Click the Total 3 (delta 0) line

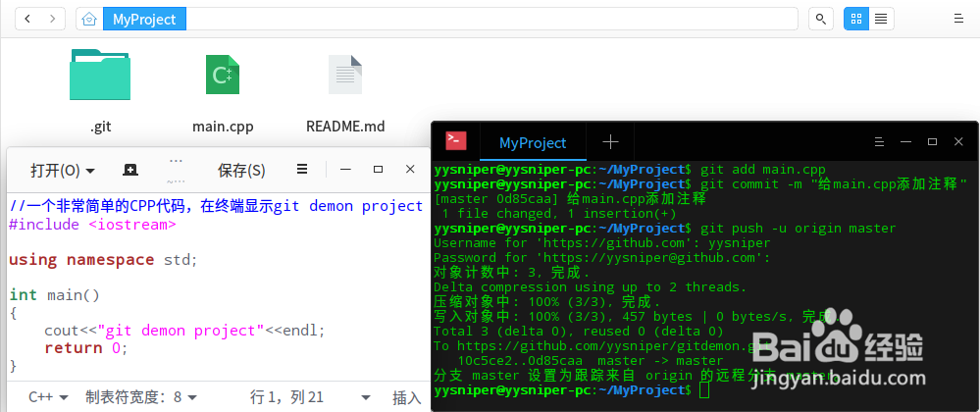578,332
